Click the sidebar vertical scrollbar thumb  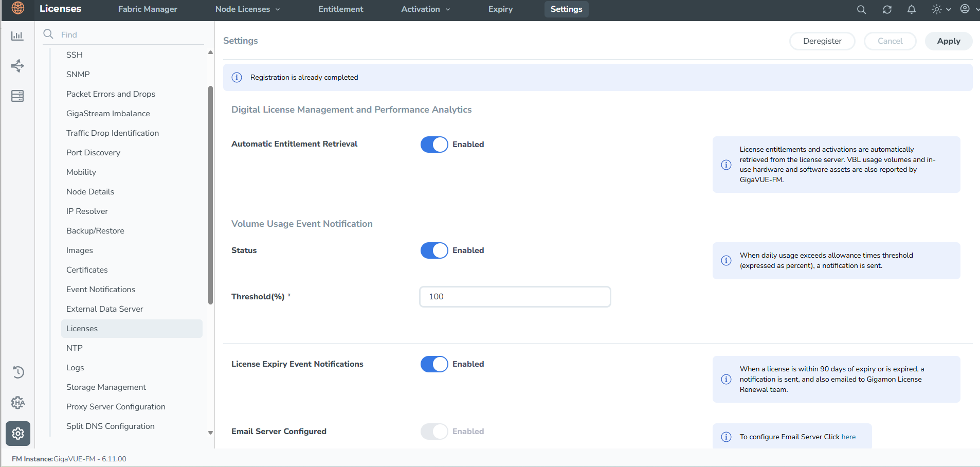point(210,195)
